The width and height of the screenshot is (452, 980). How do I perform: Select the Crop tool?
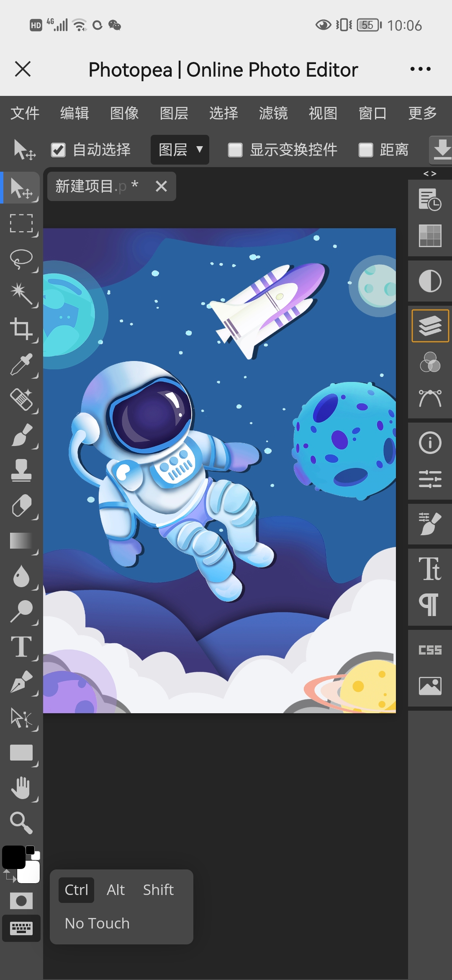[x=21, y=329]
